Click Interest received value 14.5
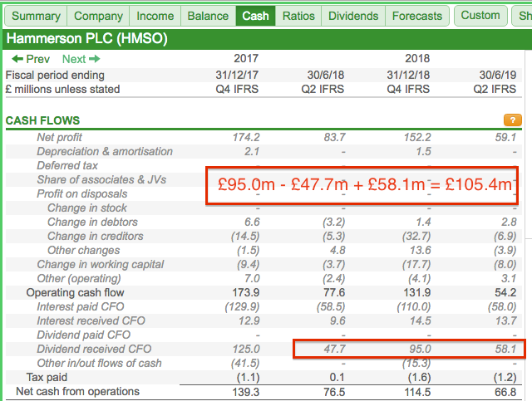This screenshot has width=532, height=401. pyautogui.click(x=421, y=321)
